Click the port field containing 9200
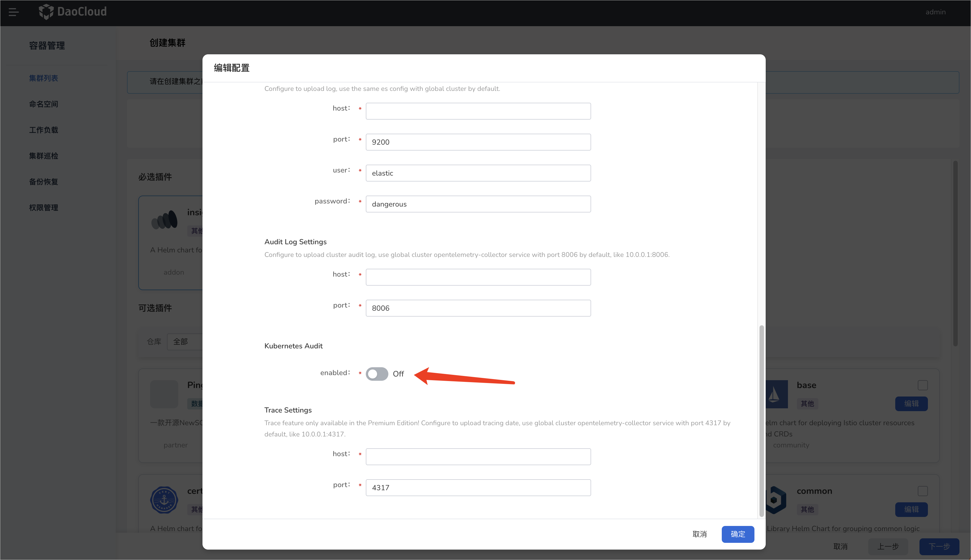 click(478, 142)
